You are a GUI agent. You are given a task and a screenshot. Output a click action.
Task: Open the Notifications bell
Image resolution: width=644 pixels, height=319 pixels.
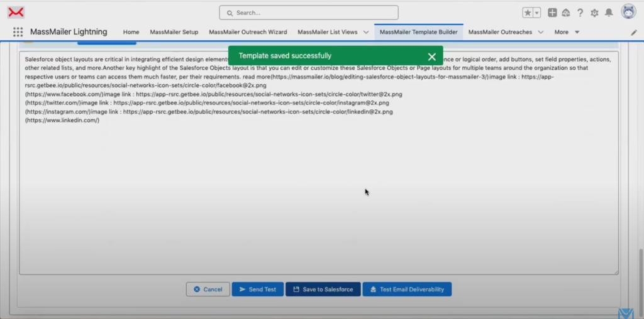click(x=609, y=13)
